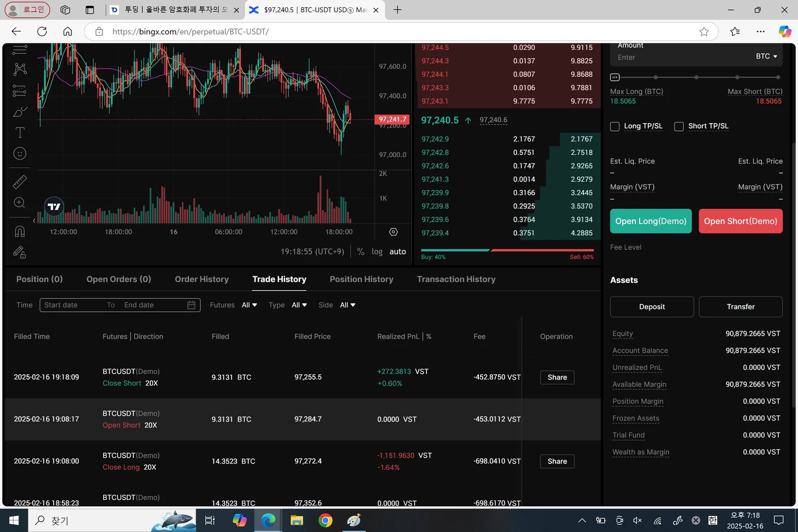798x532 pixels.
Task: Refresh the BingX page
Action: coord(42,32)
